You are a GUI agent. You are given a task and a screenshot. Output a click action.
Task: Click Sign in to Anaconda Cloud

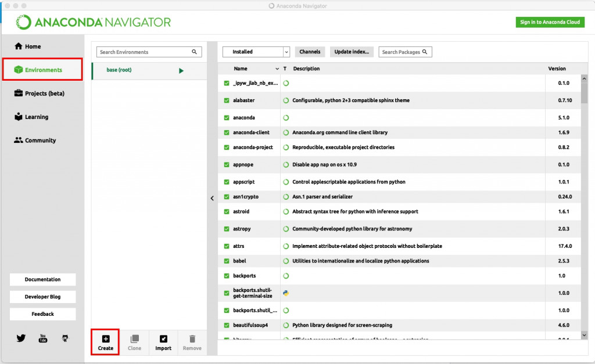pyautogui.click(x=550, y=22)
